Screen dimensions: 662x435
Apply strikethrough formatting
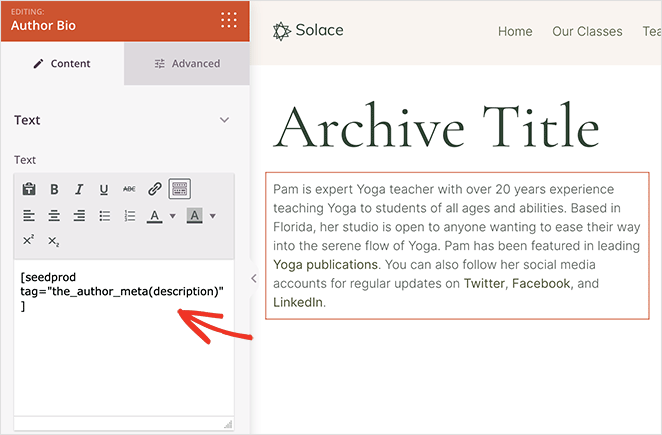(x=129, y=189)
